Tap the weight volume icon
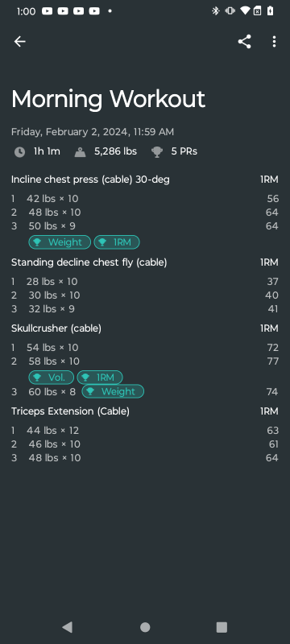 pos(80,152)
